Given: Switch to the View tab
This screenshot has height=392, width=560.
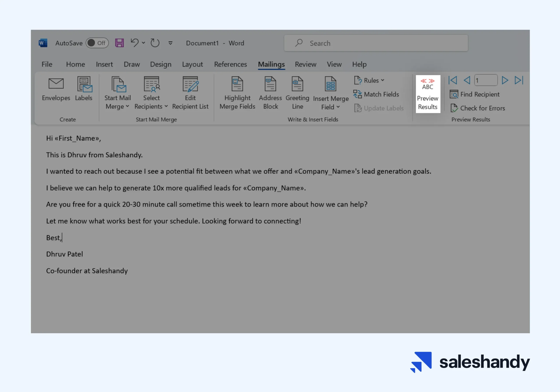Looking at the screenshot, I should coord(334,64).
